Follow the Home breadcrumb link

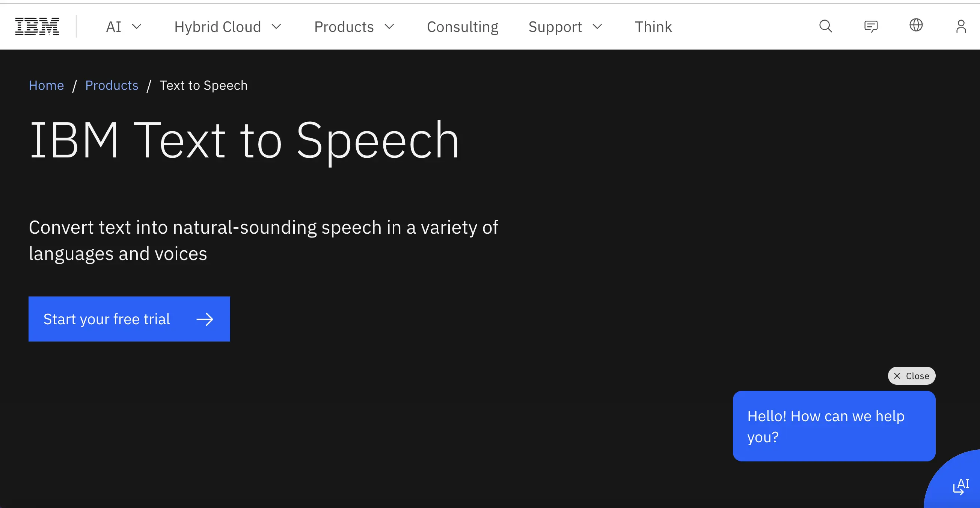click(47, 85)
